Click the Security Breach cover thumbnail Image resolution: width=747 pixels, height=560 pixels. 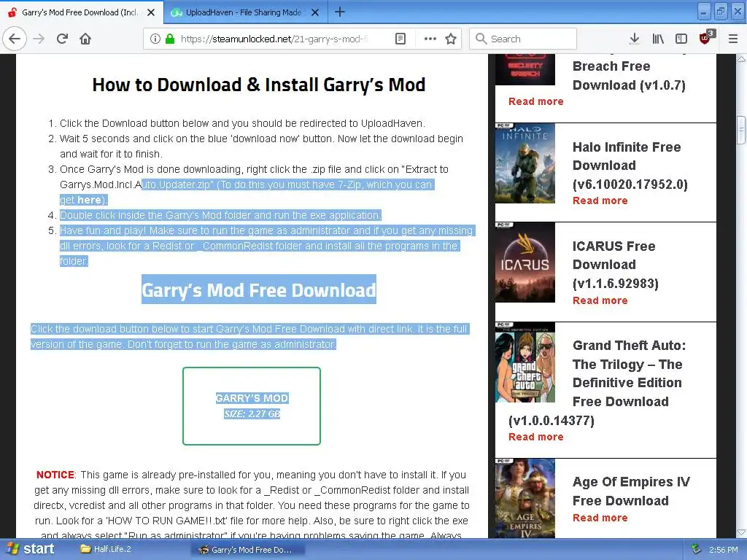525,69
